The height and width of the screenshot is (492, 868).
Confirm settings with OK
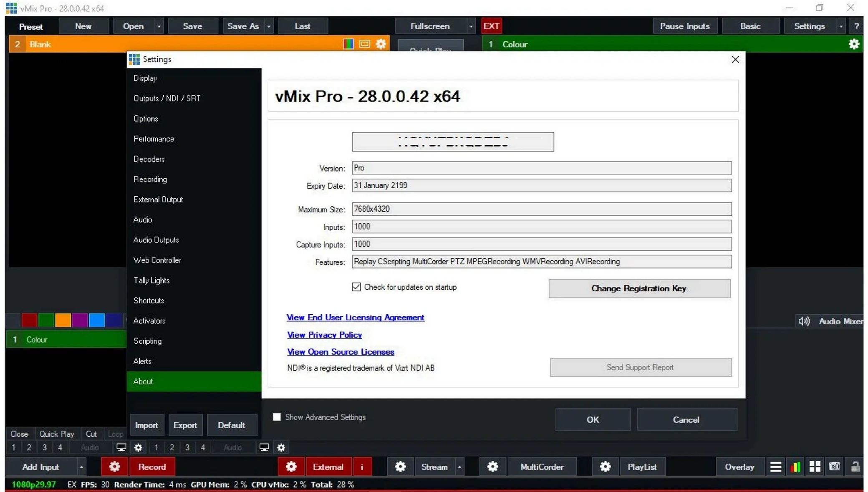(593, 419)
